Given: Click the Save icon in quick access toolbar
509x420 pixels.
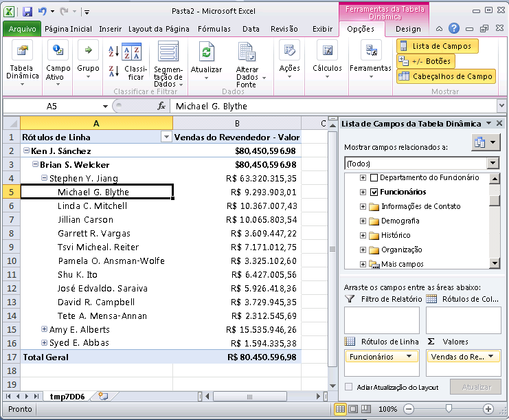Looking at the screenshot, I should click(27, 12).
